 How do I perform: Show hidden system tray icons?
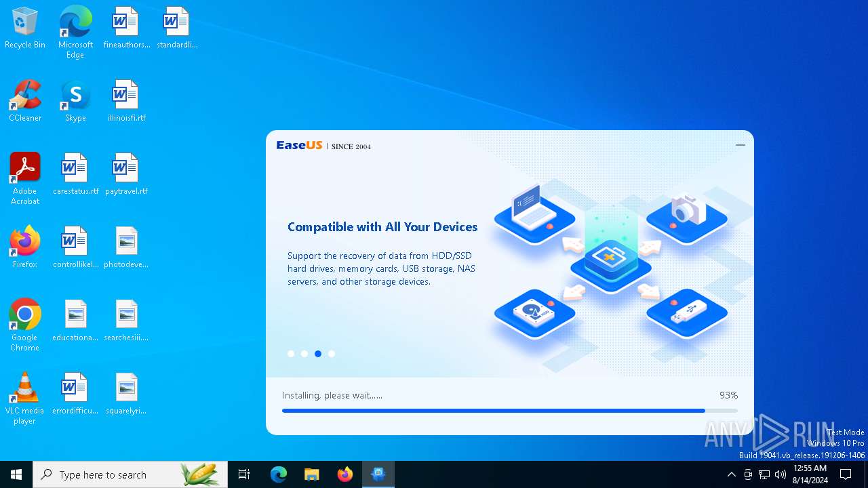731,474
